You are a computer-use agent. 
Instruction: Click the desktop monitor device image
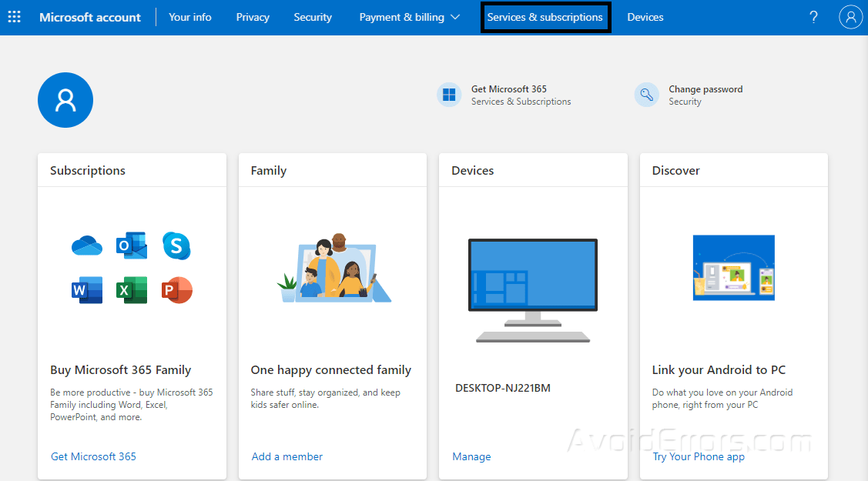[x=533, y=290]
